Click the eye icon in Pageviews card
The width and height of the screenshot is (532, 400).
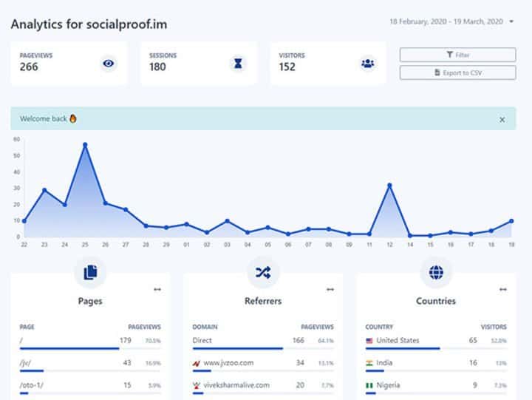tap(109, 64)
